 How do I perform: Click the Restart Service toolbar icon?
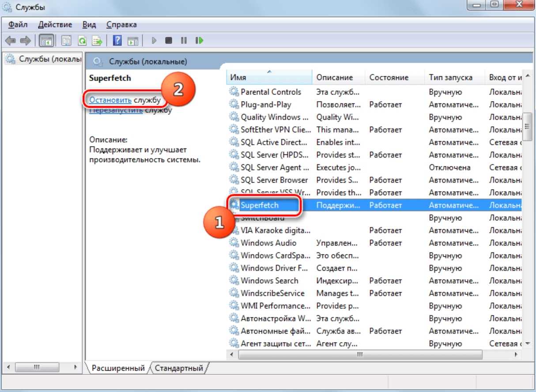click(x=199, y=41)
